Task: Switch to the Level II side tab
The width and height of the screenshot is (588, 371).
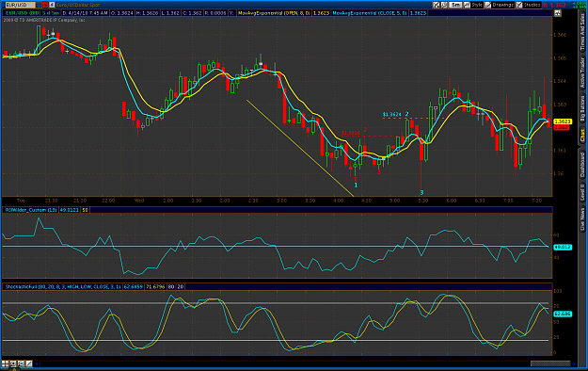Action: 582,191
